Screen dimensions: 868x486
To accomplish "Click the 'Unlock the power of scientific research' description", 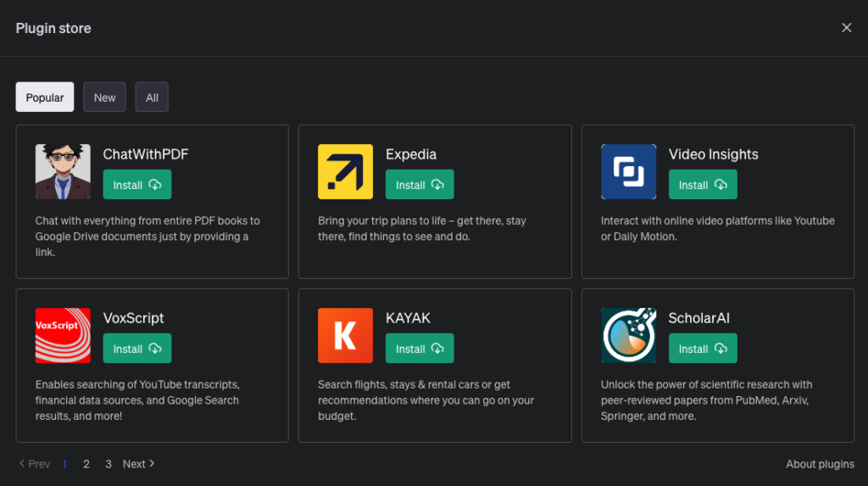I will coord(706,400).
